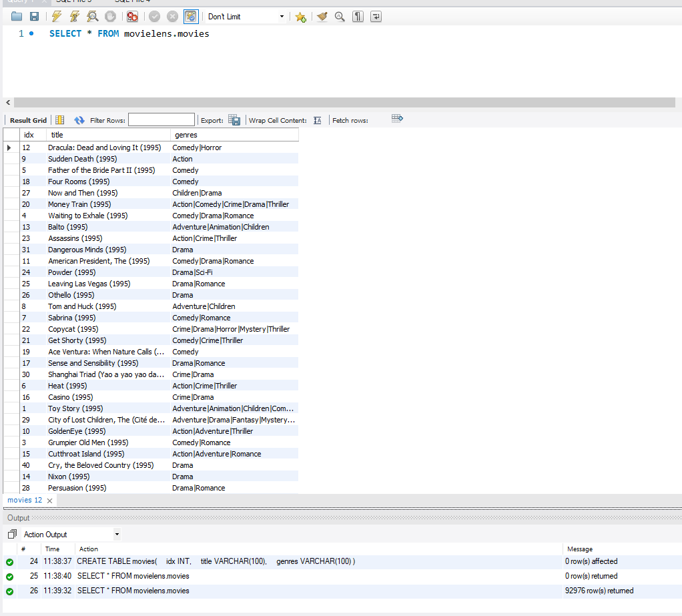Open the Don't Limit rows dropdown
Screen dimensions: 682x616
pyautogui.click(x=246, y=17)
